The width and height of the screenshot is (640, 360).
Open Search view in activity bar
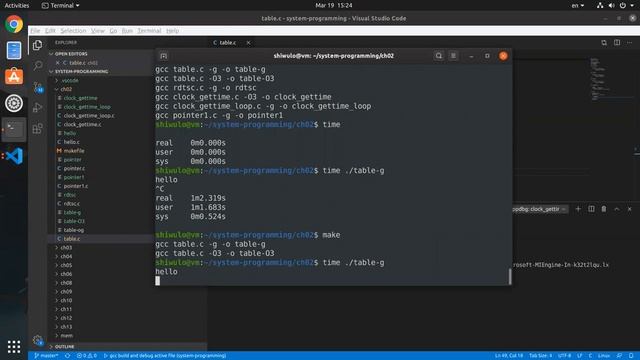38,65
